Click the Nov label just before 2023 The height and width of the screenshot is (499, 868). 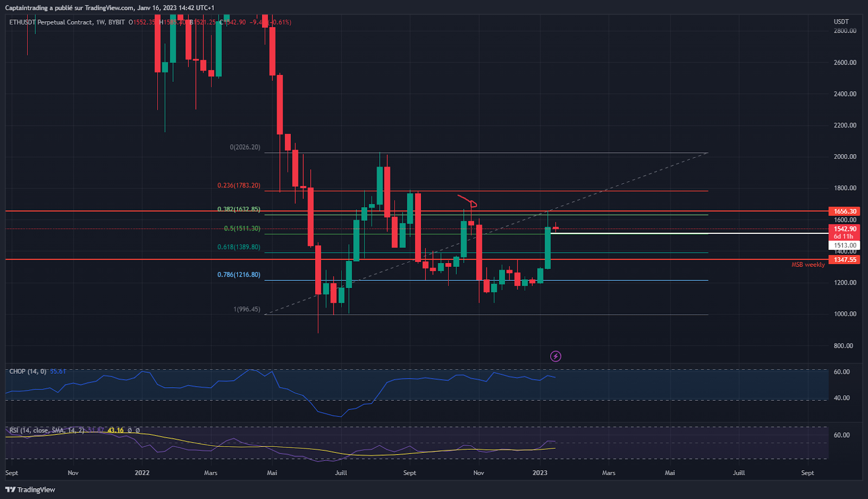pos(478,473)
